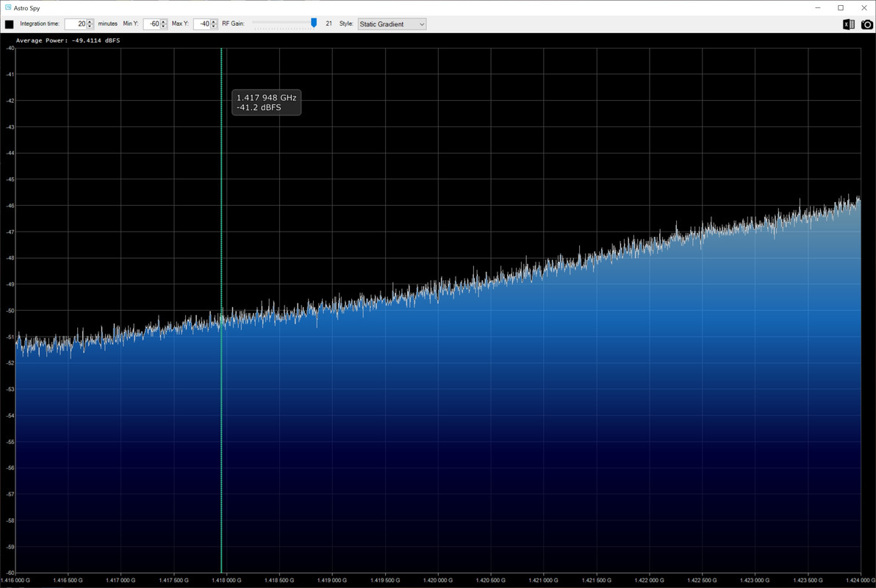Image resolution: width=876 pixels, height=588 pixels.
Task: Click the Integration time label
Action: point(40,24)
